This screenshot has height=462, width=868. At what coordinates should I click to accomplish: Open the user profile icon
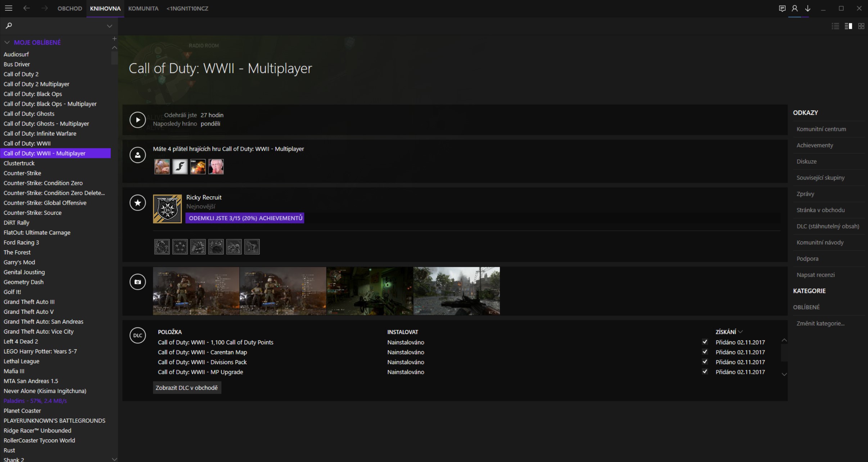point(795,8)
